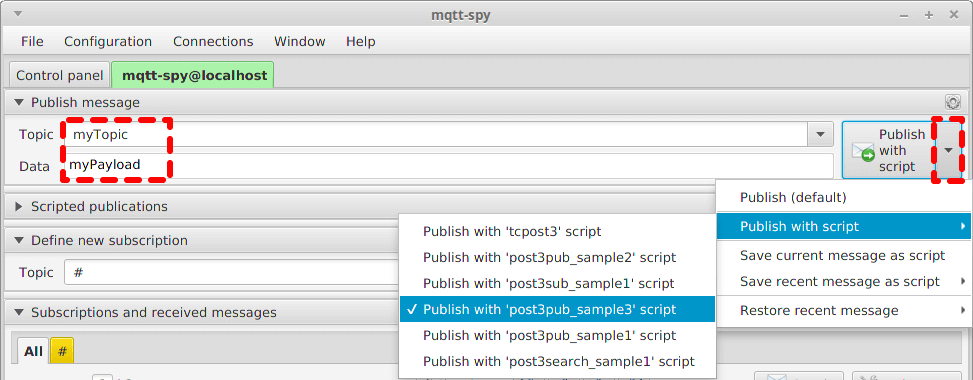Switch to the Control panel tab
This screenshot has width=973, height=380.
pyautogui.click(x=60, y=75)
